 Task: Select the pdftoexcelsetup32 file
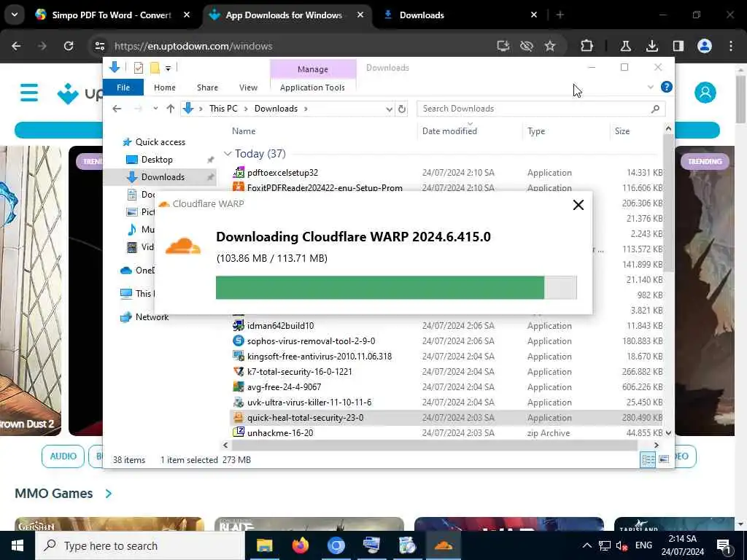[x=282, y=173]
